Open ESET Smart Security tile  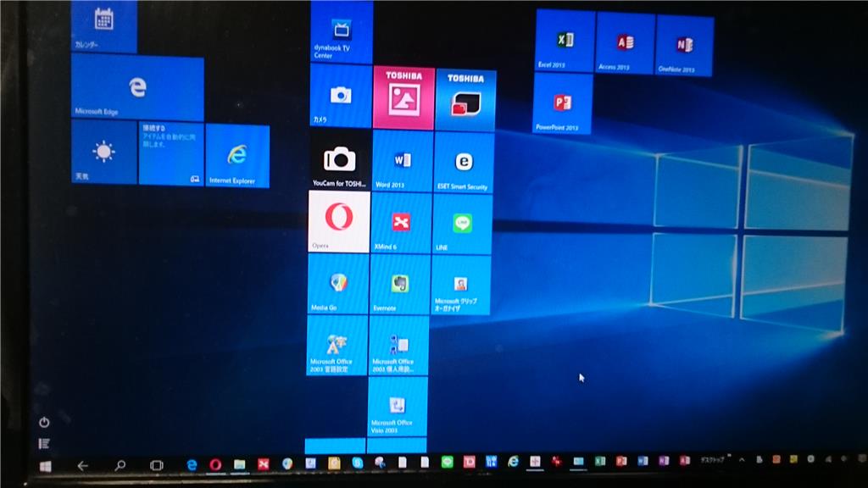(x=464, y=164)
